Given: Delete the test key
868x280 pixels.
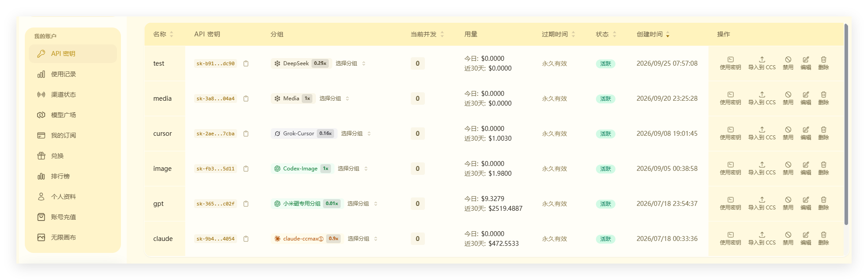Looking at the screenshot, I should (x=823, y=63).
